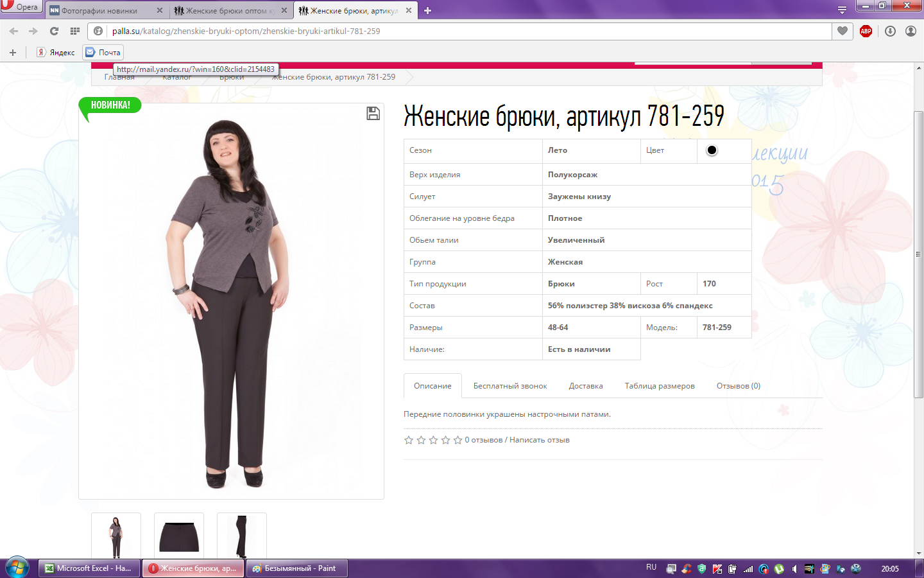Open the Бесплатный звонок tab
Screen dimensions: 924x578
[510, 386]
